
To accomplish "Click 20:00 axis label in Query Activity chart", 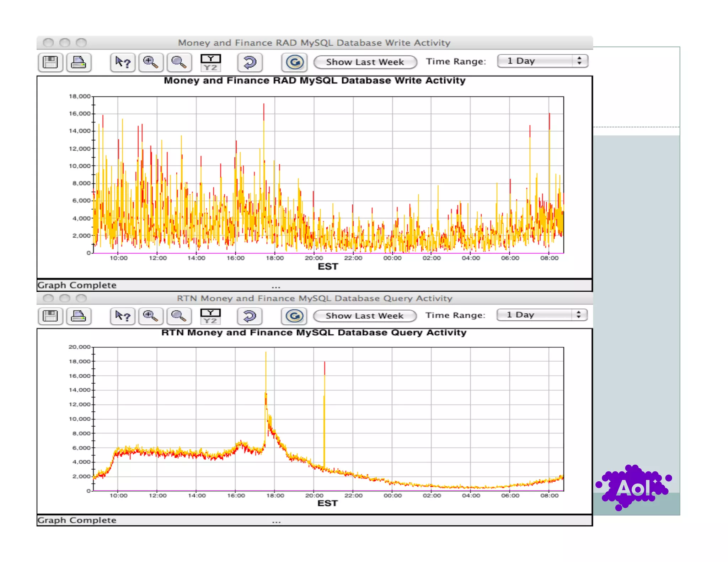I will coord(314,496).
